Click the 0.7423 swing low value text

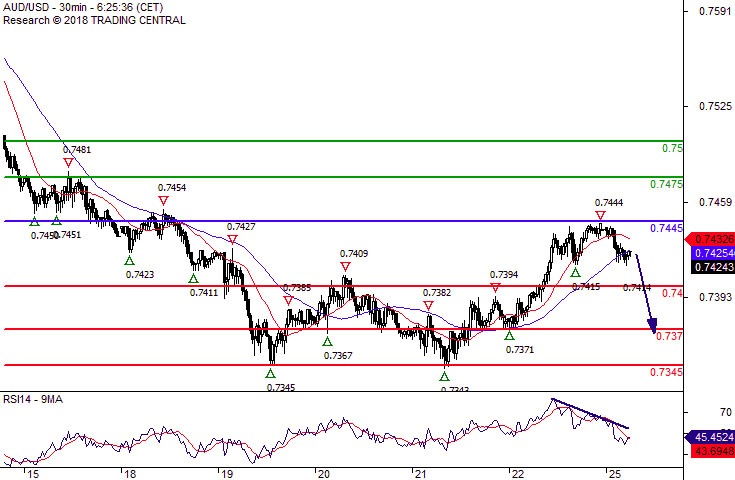[140, 275]
